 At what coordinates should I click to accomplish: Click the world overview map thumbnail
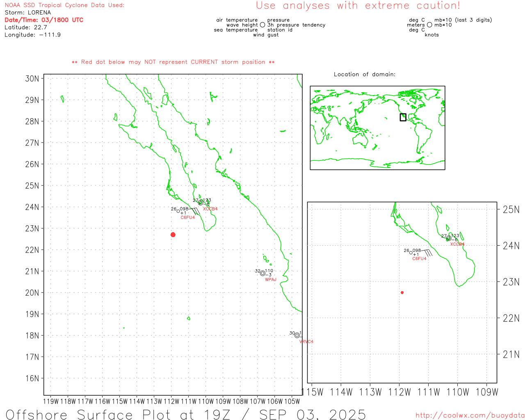pos(377,128)
